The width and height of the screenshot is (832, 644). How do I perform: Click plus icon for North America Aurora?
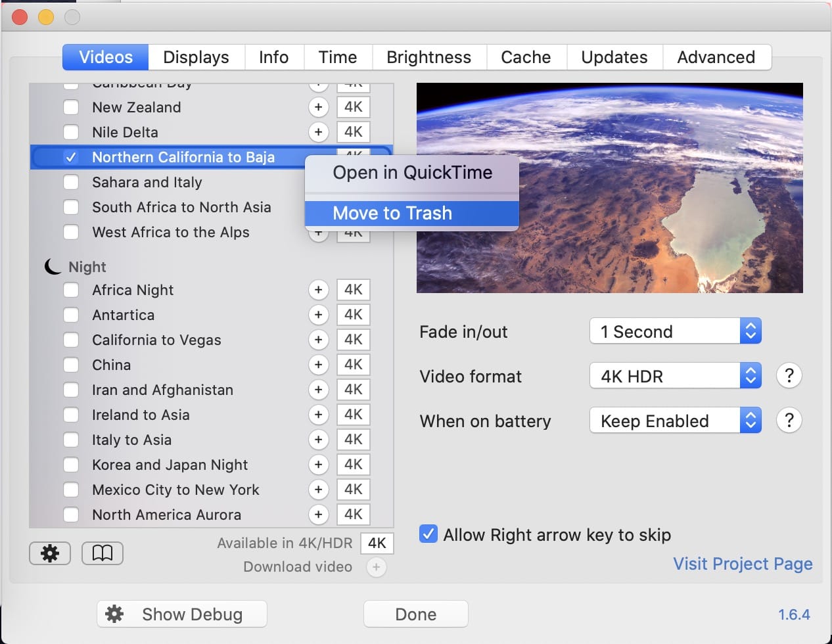[319, 515]
